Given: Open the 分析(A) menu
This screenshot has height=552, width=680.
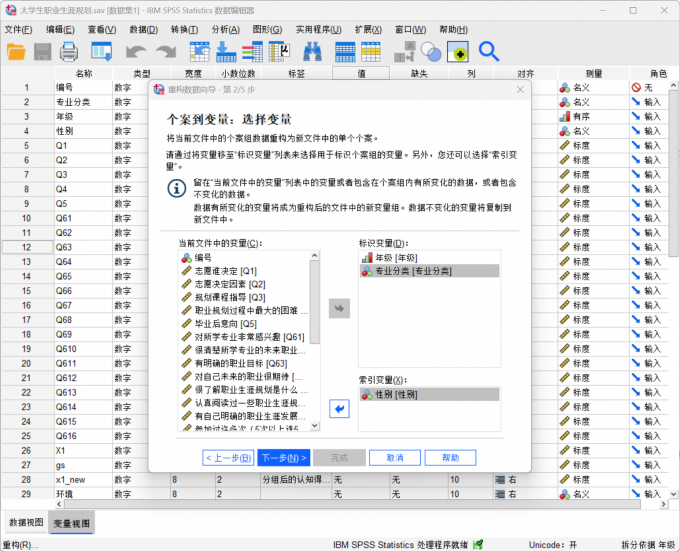Looking at the screenshot, I should point(226,29).
